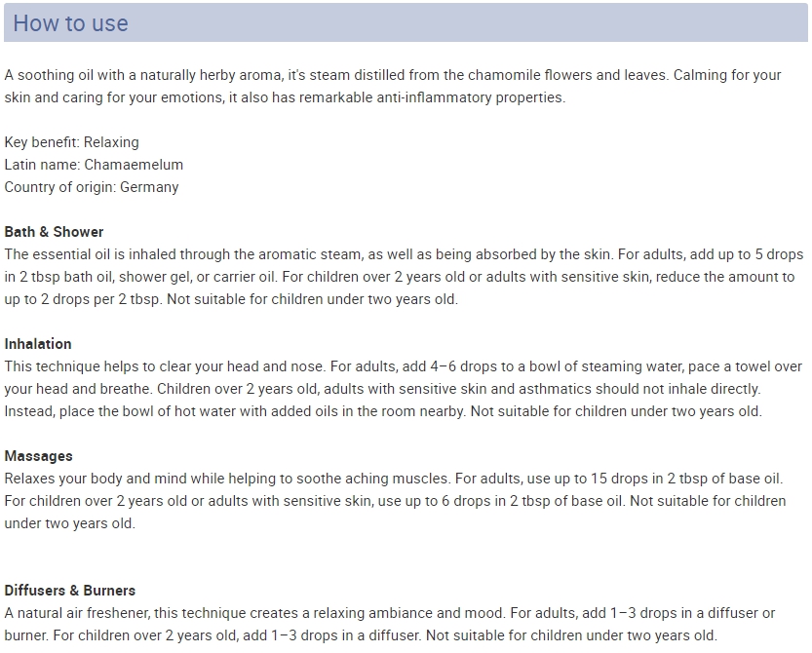Click the Latin name "Chamaemelum"

[134, 165]
